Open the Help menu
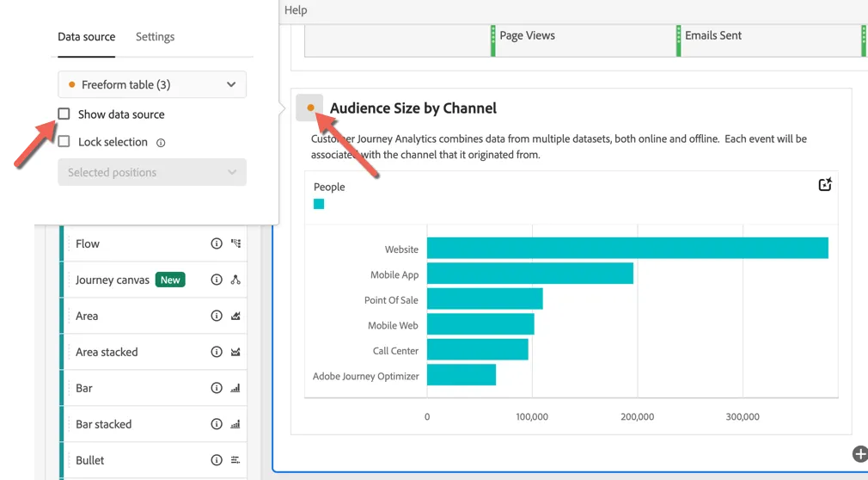Image resolution: width=868 pixels, height=480 pixels. pos(296,10)
